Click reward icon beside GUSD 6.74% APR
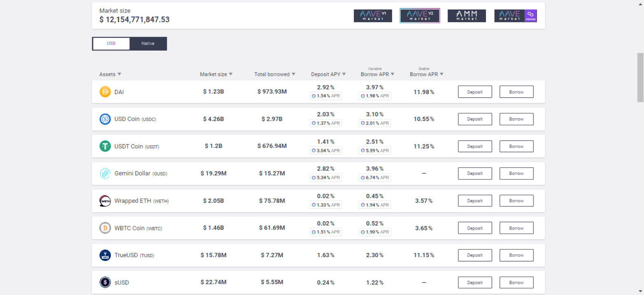 click(363, 178)
